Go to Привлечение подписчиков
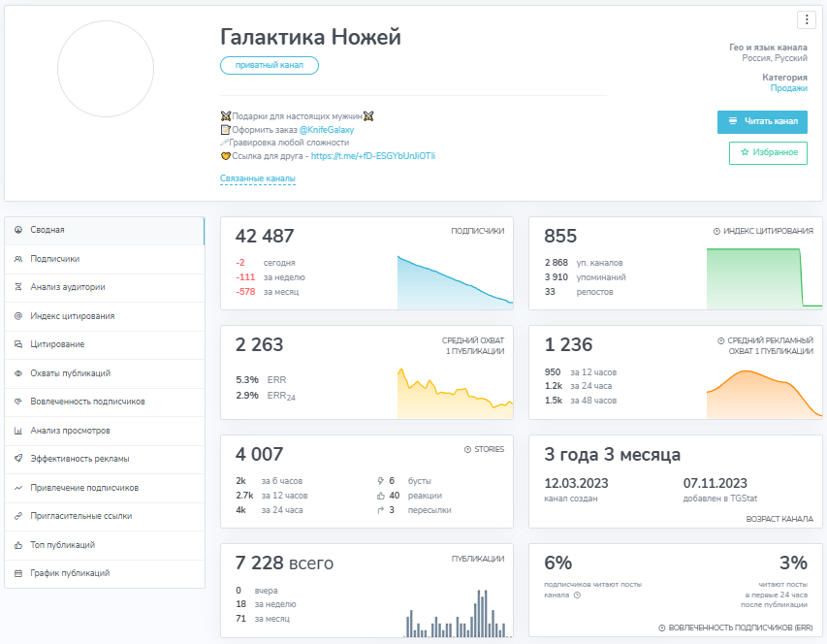 [x=105, y=488]
